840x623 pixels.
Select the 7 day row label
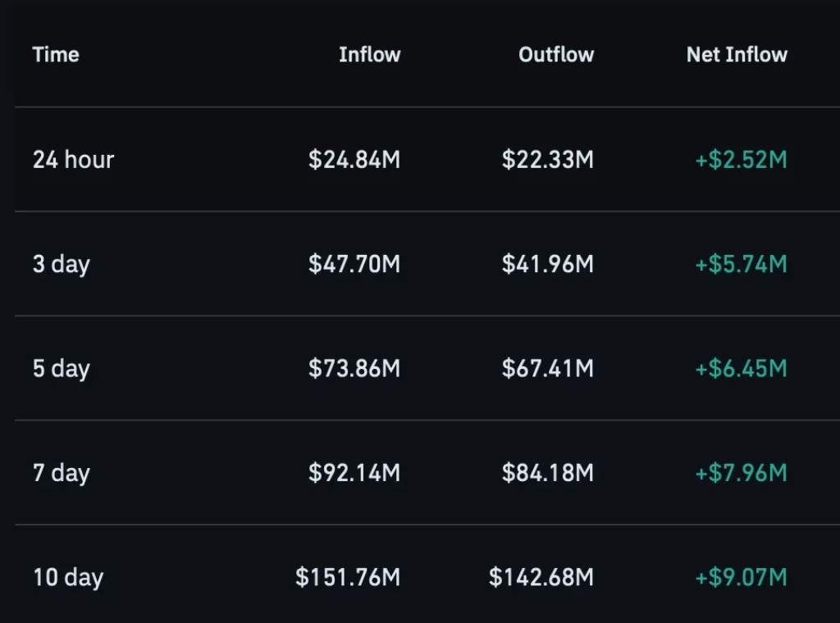[61, 473]
